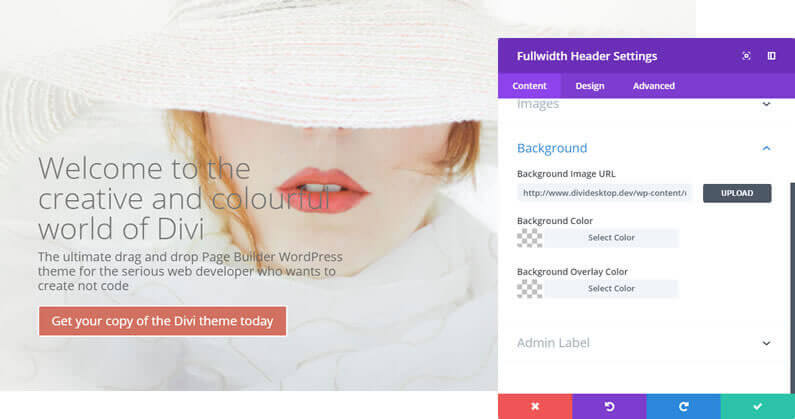Click the Background section title
Viewport: 795px width, 419px height.
552,148
